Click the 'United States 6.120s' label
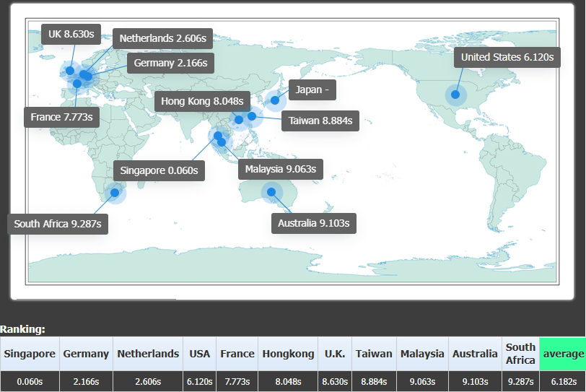This screenshot has height=392, width=586. pyautogui.click(x=507, y=57)
